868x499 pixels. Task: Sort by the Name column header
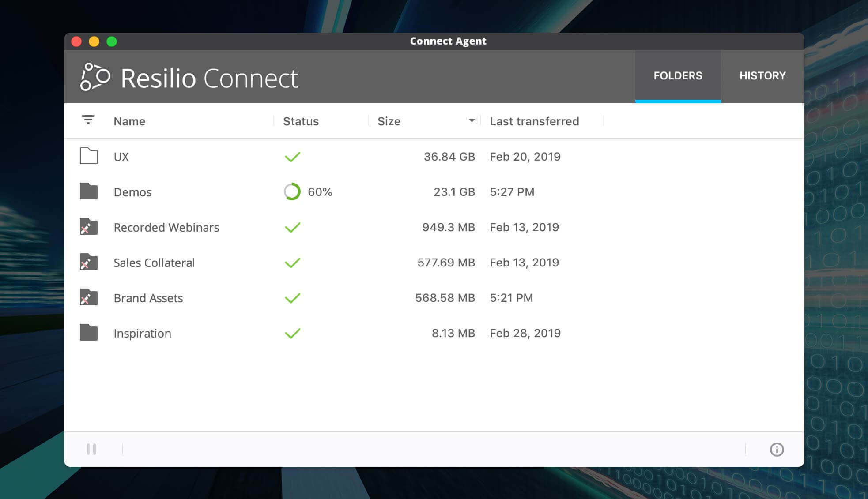click(129, 121)
